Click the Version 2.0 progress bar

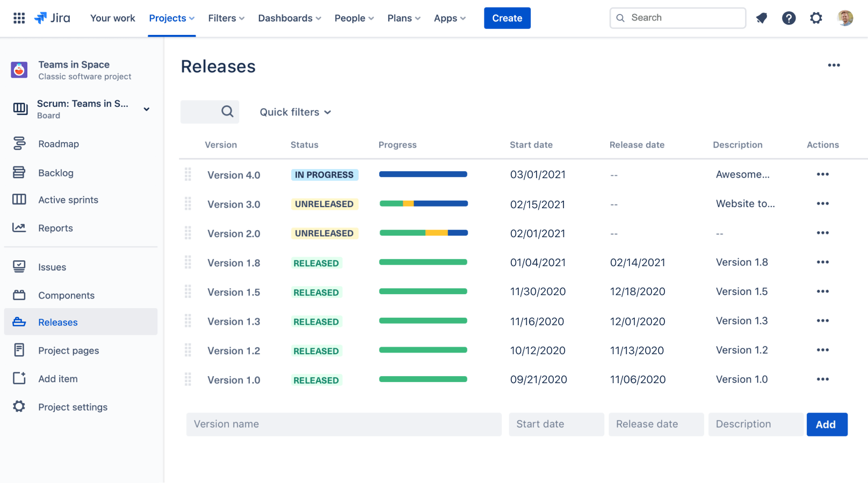click(423, 233)
